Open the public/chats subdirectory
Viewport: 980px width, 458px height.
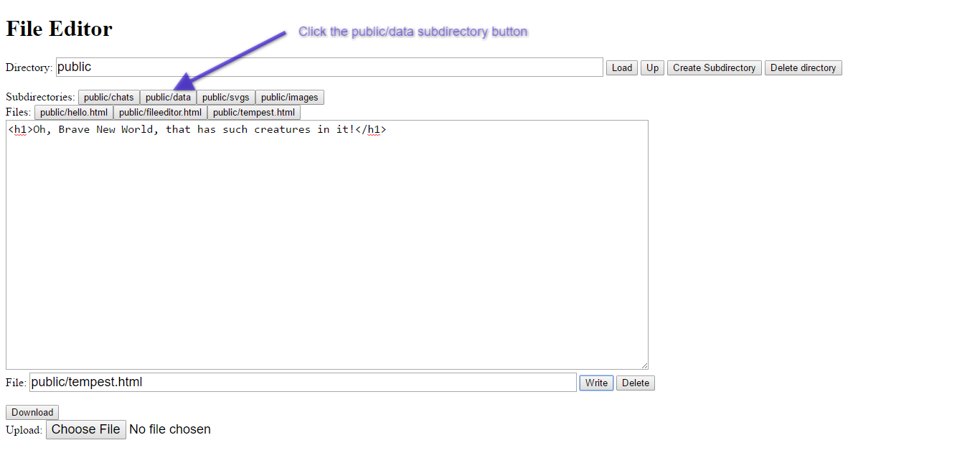[108, 97]
